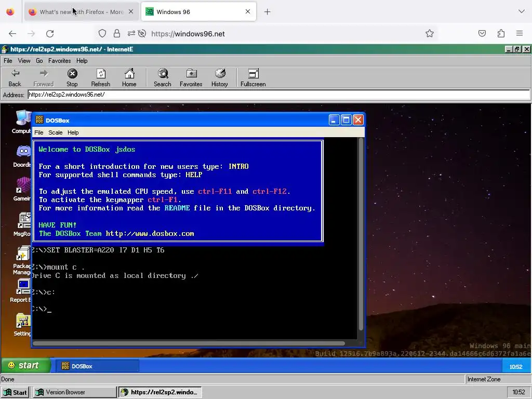Open History in InternetE toolbar
The height and width of the screenshot is (399, 532).
tap(220, 78)
